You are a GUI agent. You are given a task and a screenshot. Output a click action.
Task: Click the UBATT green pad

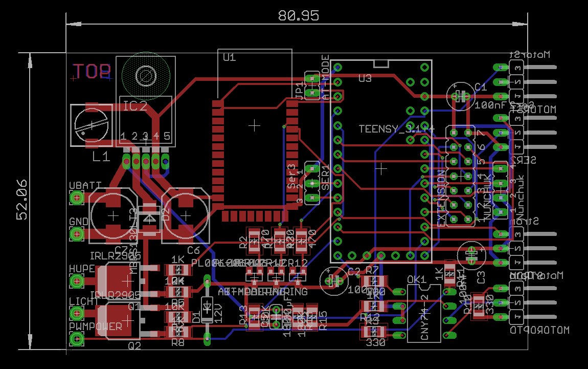(x=77, y=198)
